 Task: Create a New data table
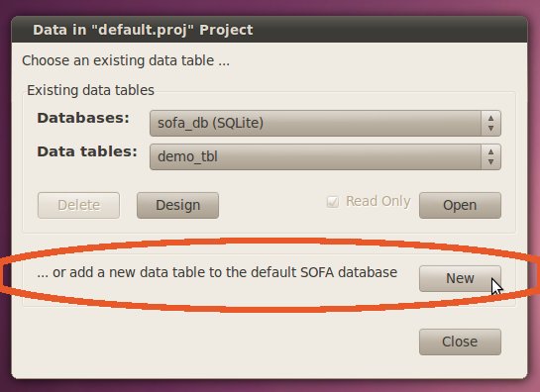tap(460, 278)
